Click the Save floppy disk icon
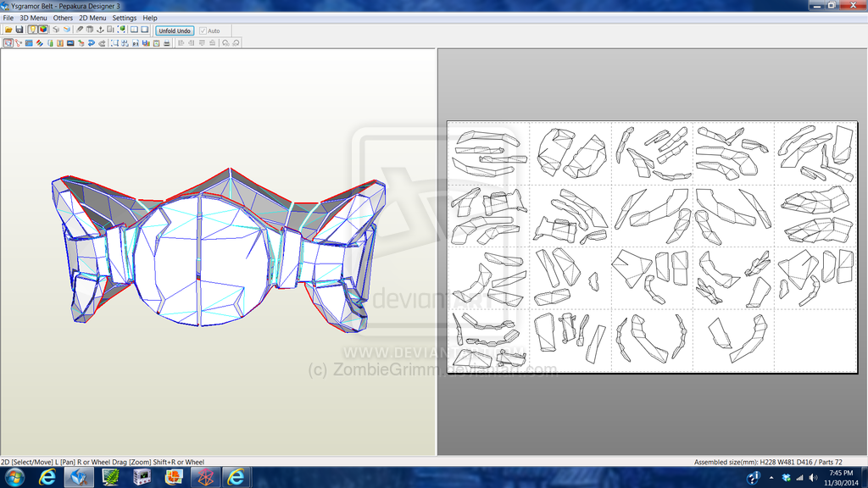 [x=19, y=30]
